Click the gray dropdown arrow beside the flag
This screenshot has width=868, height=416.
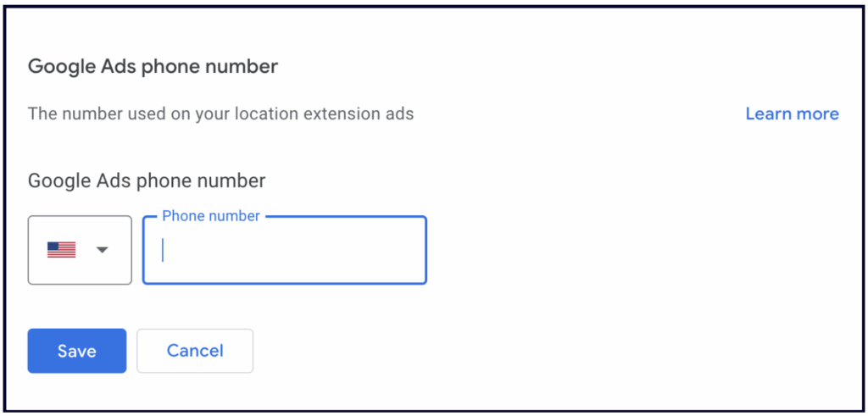(102, 250)
